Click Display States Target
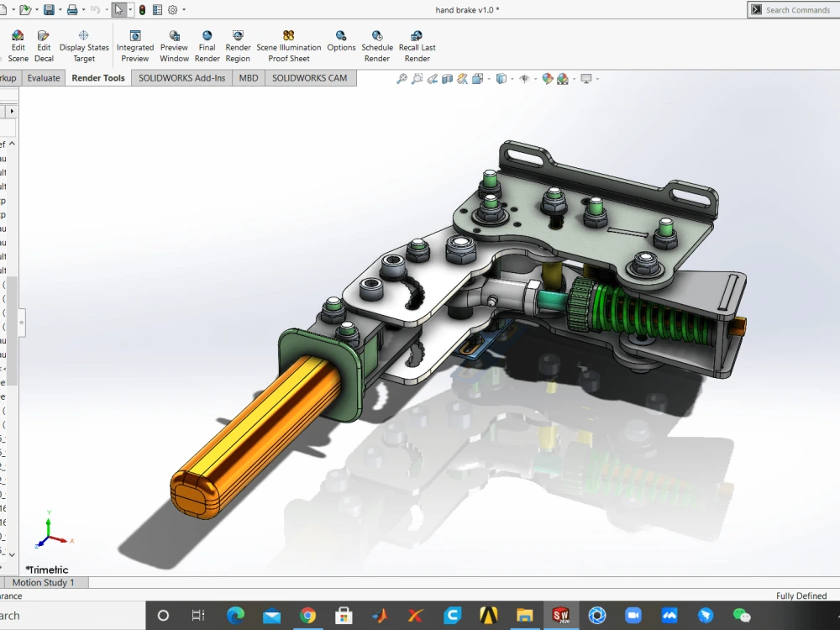Viewport: 840px width, 630px height. pos(84,46)
